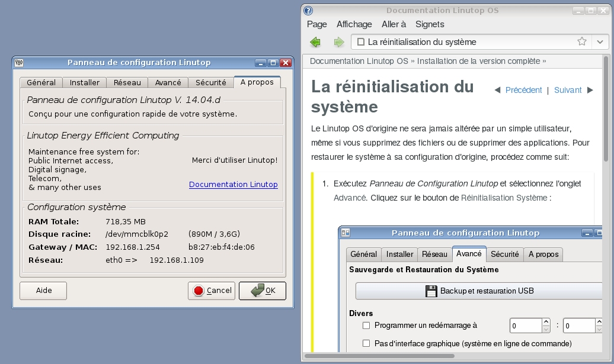614x364 pixels.
Task: Switch to the Réseau tab in configuration panel
Action: [127, 82]
